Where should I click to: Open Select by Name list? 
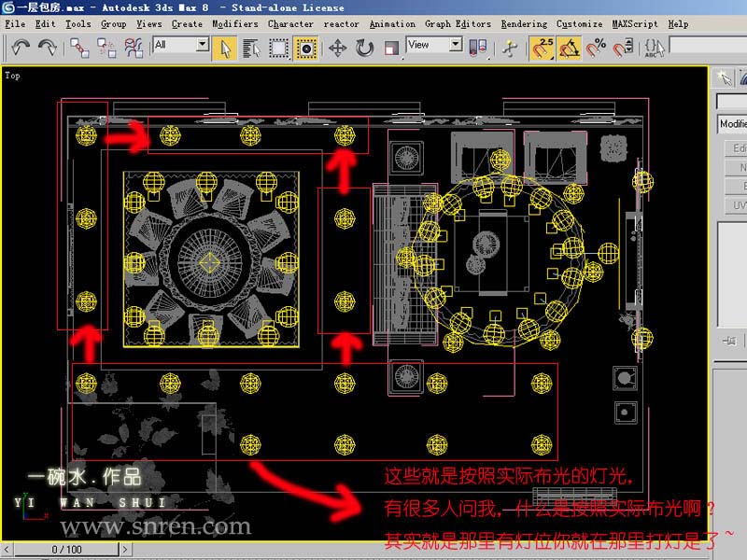coord(251,47)
